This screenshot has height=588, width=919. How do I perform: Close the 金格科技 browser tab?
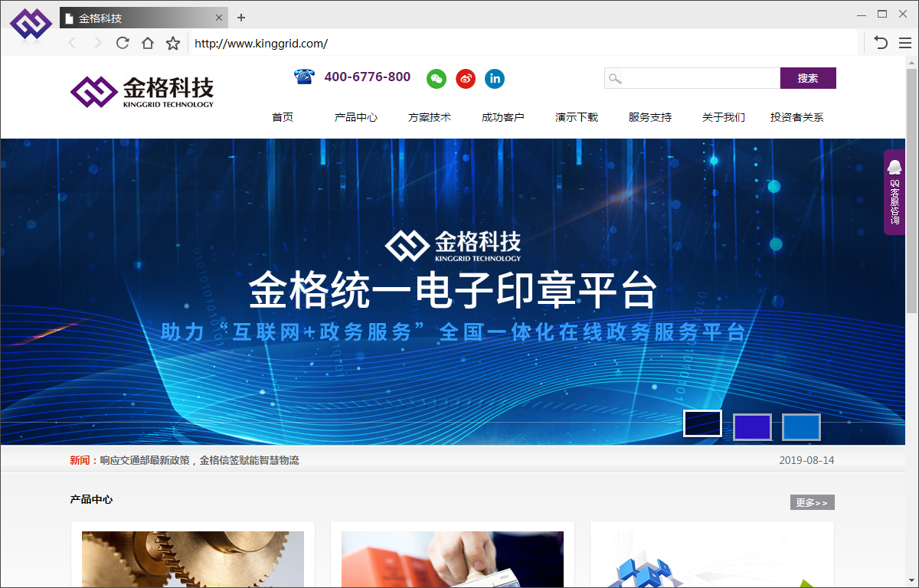pyautogui.click(x=219, y=18)
